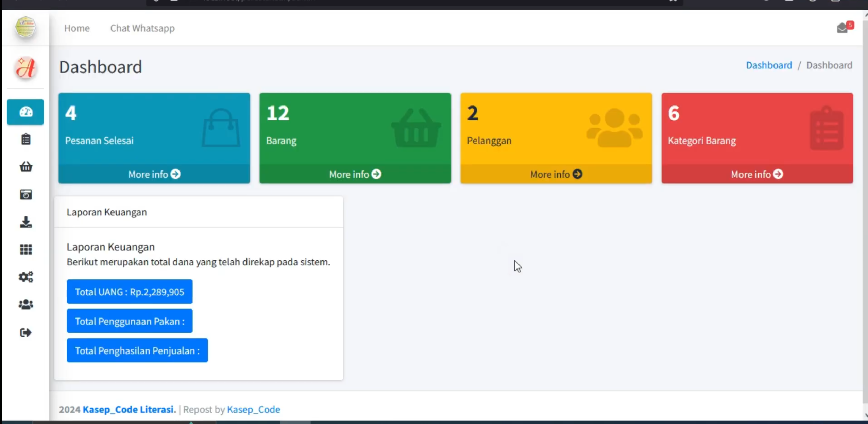Viewport: 868px width, 424px height.
Task: Open the dashboard speedometer sidebar icon
Action: [x=25, y=112]
